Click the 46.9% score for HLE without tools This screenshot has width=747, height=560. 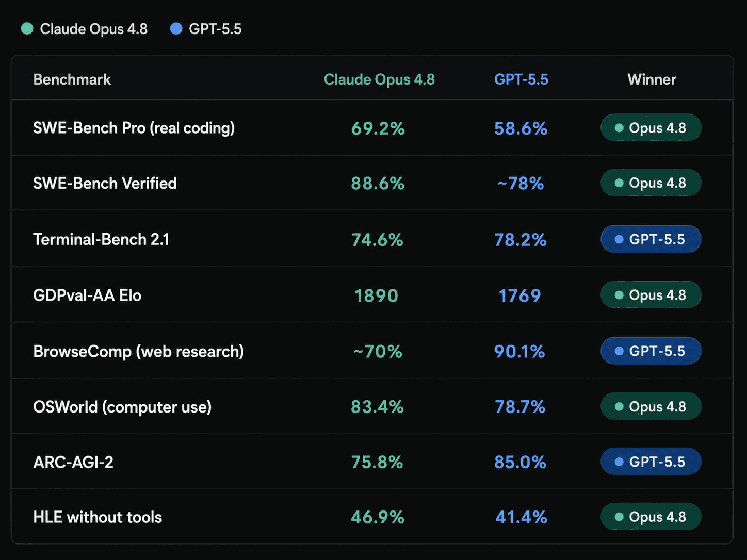378,517
